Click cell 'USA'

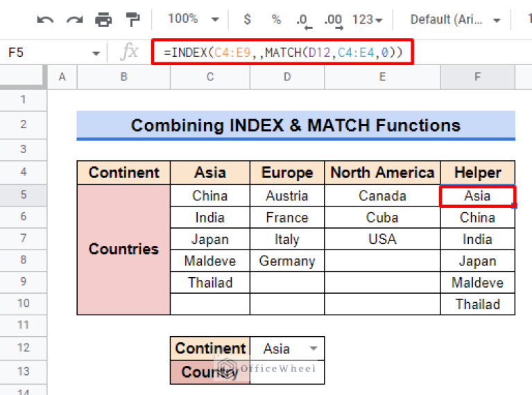tap(382, 239)
